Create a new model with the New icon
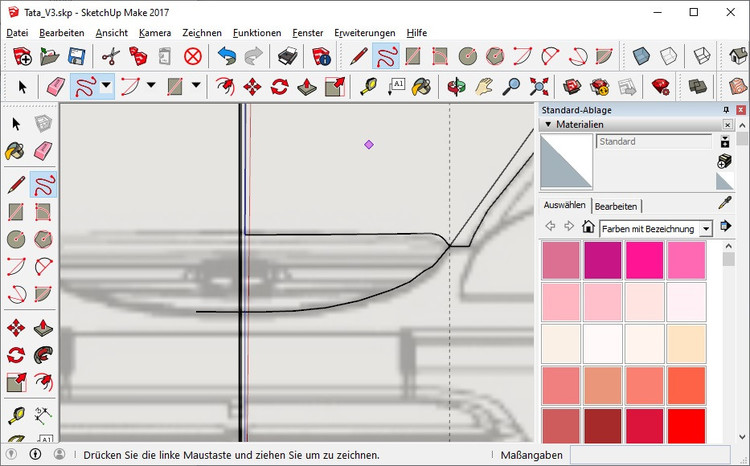Screen dimensions: 750x466 22,56
